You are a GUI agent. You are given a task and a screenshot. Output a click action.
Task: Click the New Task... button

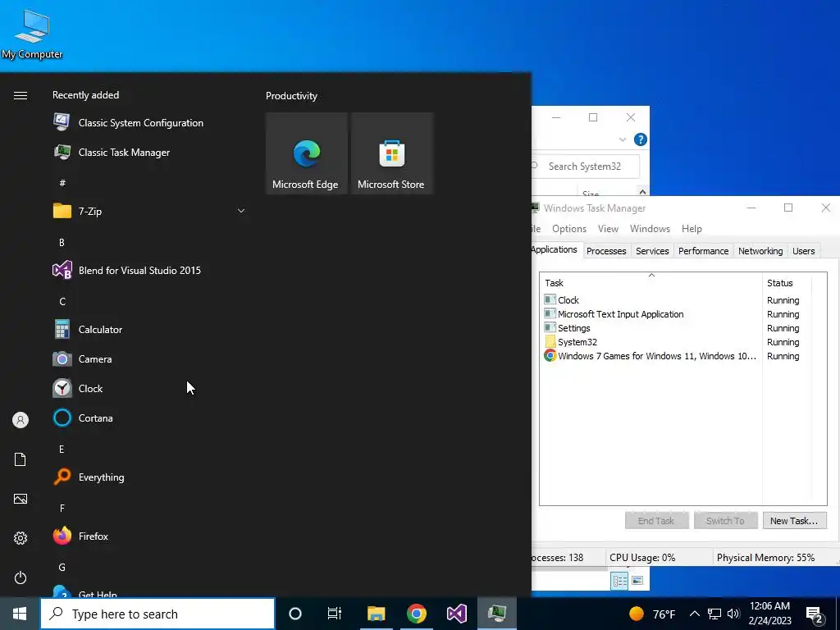click(x=794, y=521)
